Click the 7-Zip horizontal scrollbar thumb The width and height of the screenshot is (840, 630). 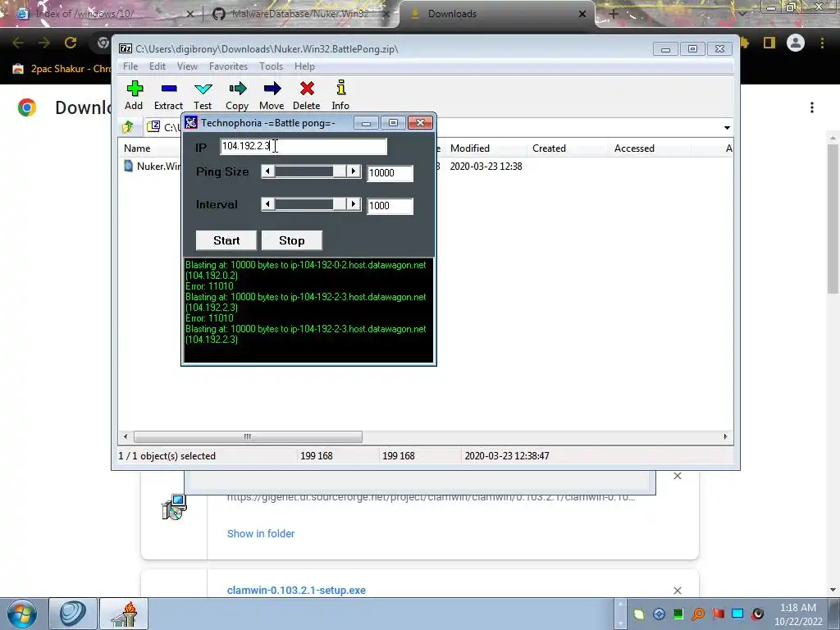tap(248, 436)
